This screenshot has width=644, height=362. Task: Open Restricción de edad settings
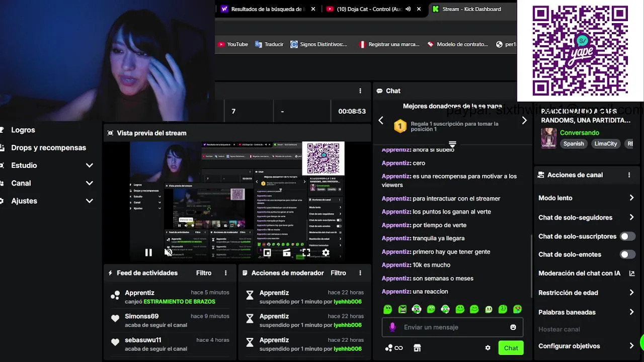586,293
